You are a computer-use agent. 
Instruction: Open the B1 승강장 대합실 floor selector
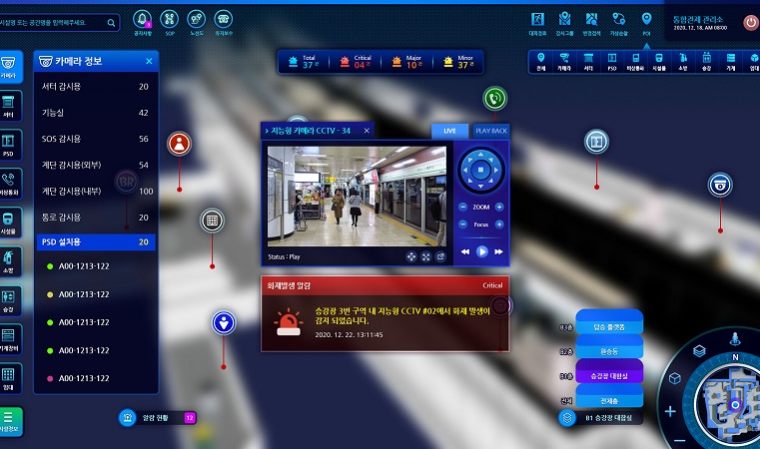click(x=608, y=418)
